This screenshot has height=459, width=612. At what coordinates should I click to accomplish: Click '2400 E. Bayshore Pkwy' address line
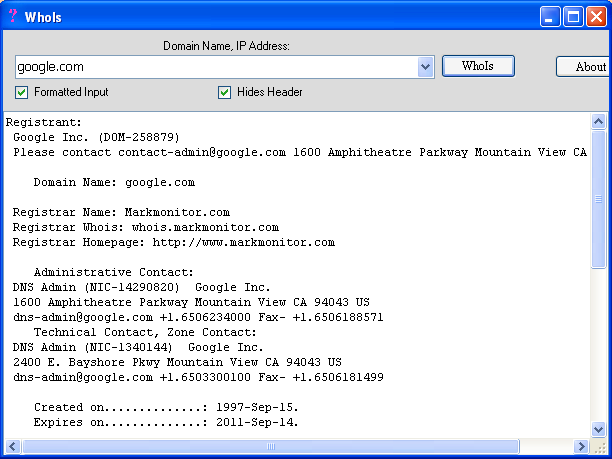[x=177, y=362]
